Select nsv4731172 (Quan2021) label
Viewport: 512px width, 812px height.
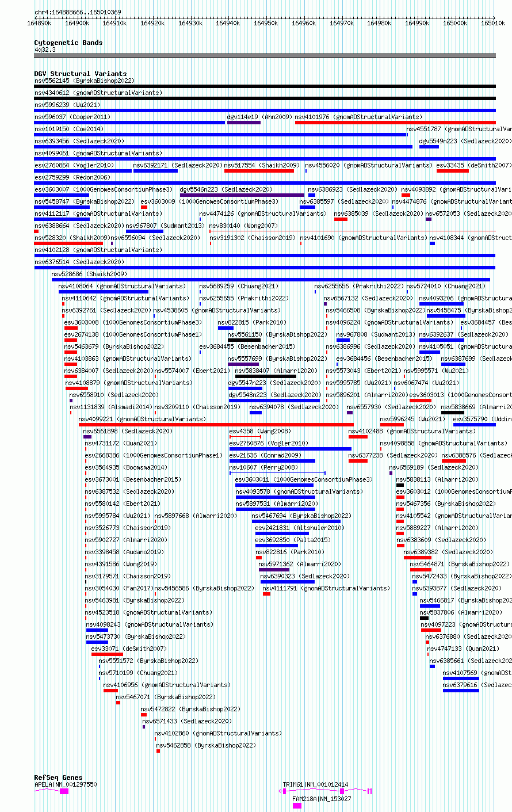click(121, 443)
